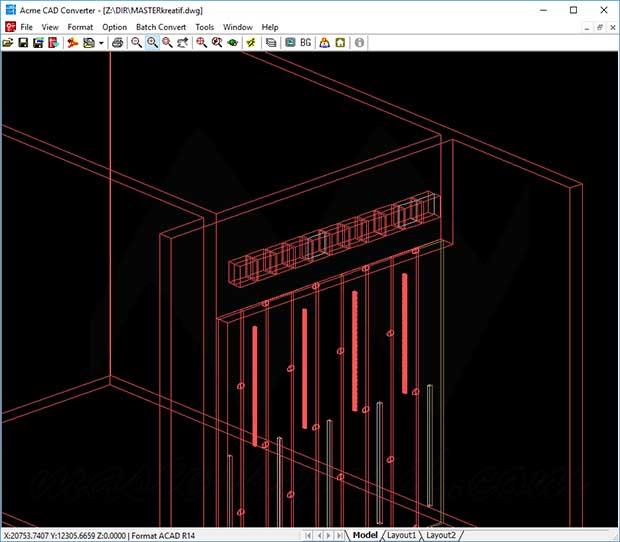
Task: Click the next-tab navigation arrow
Action: pyautogui.click(x=329, y=536)
